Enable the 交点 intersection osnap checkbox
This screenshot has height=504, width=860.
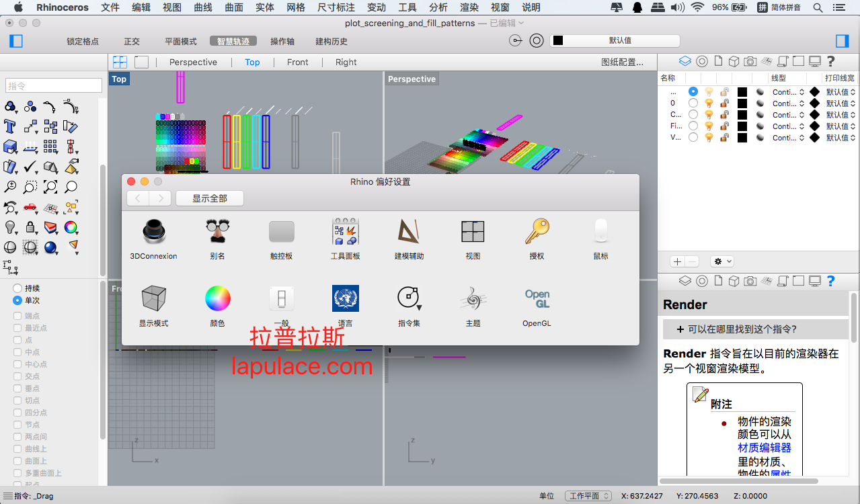coord(18,376)
